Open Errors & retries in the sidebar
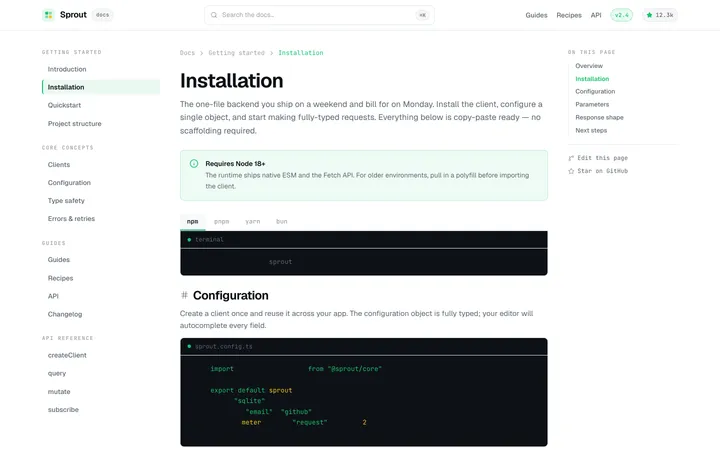The width and height of the screenshot is (720, 450). [x=101, y=219]
